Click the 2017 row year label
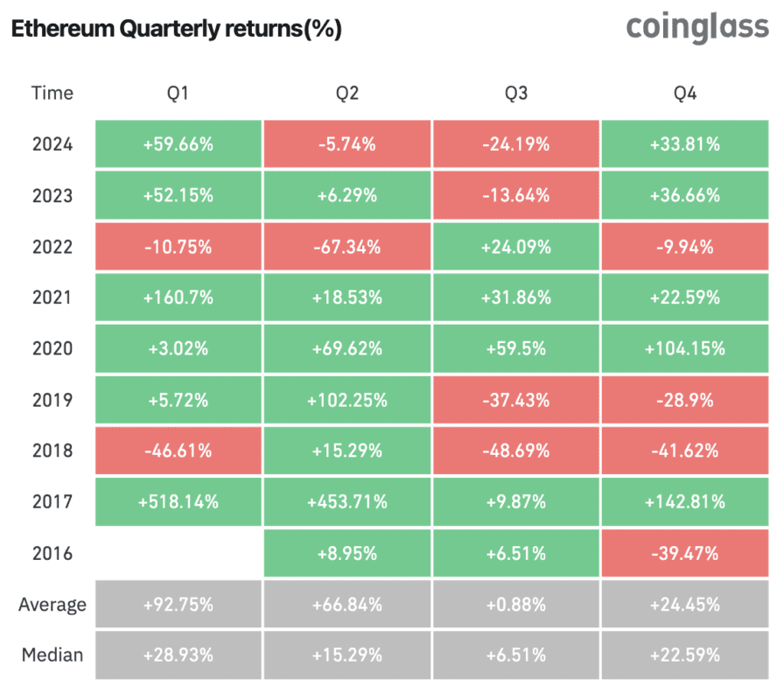The image size is (784, 700). pyautogui.click(x=52, y=501)
